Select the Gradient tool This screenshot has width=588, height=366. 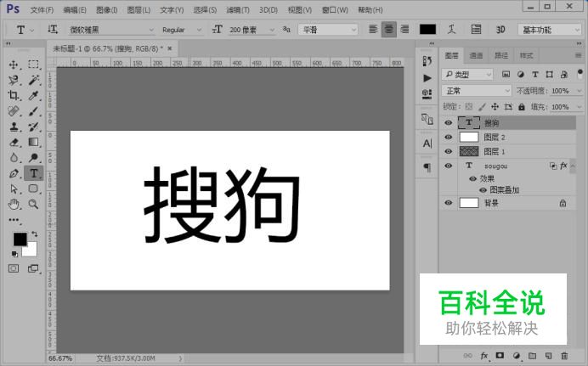[33, 143]
